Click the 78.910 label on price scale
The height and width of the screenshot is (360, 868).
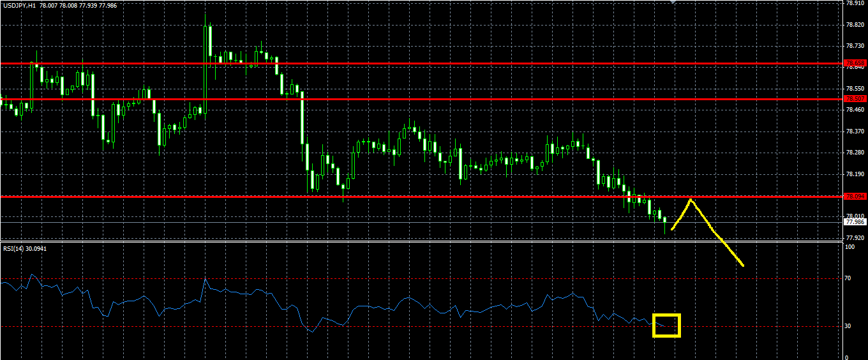click(x=855, y=3)
